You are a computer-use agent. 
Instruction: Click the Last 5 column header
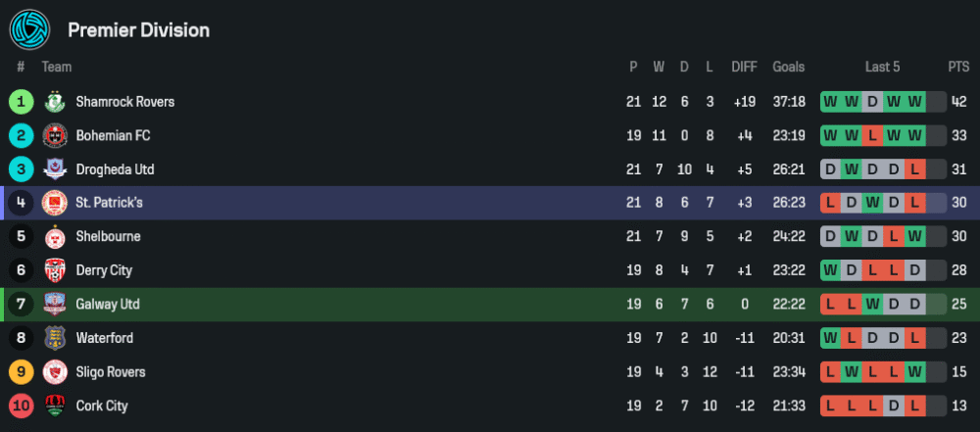pyautogui.click(x=882, y=68)
